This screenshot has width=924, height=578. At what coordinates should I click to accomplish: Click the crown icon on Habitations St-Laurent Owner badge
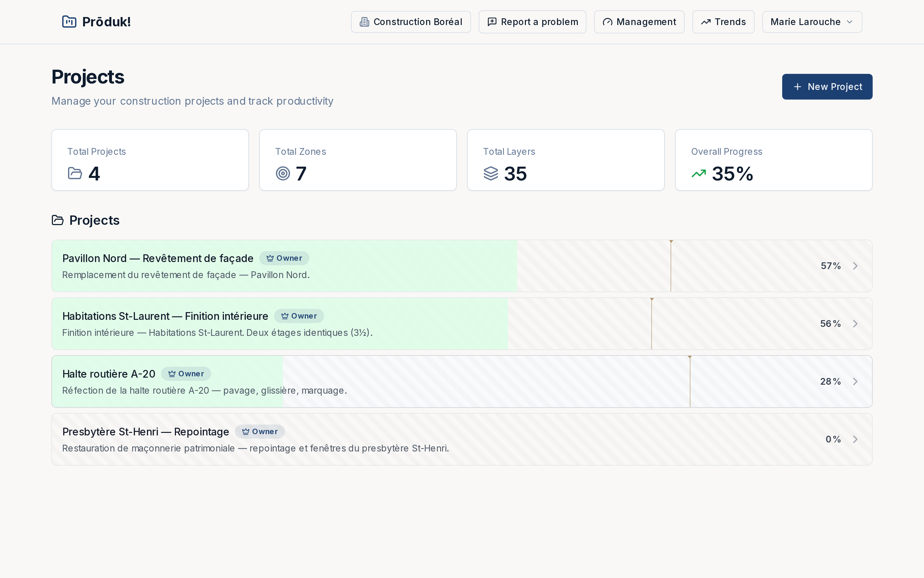click(x=285, y=316)
